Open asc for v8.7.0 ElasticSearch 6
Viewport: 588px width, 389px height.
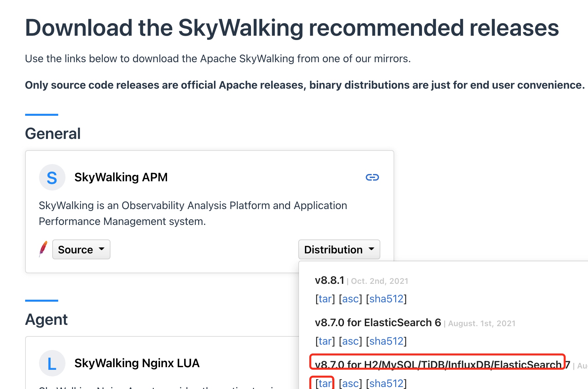pos(351,341)
